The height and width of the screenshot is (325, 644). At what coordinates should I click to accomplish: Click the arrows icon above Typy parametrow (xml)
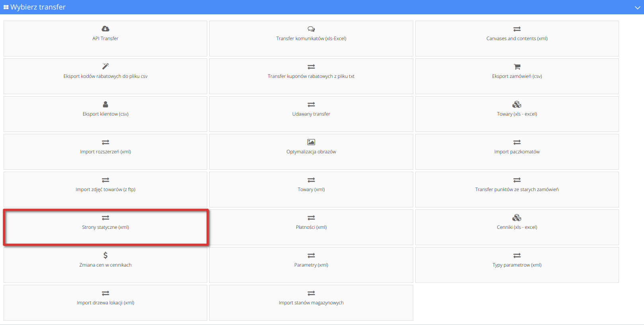click(517, 255)
